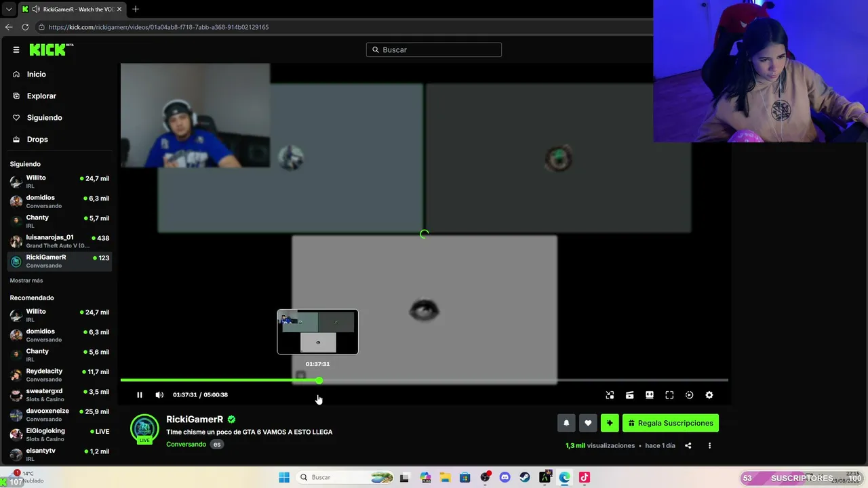The width and height of the screenshot is (868, 488).
Task: Mute the video player volume
Action: (x=159, y=395)
